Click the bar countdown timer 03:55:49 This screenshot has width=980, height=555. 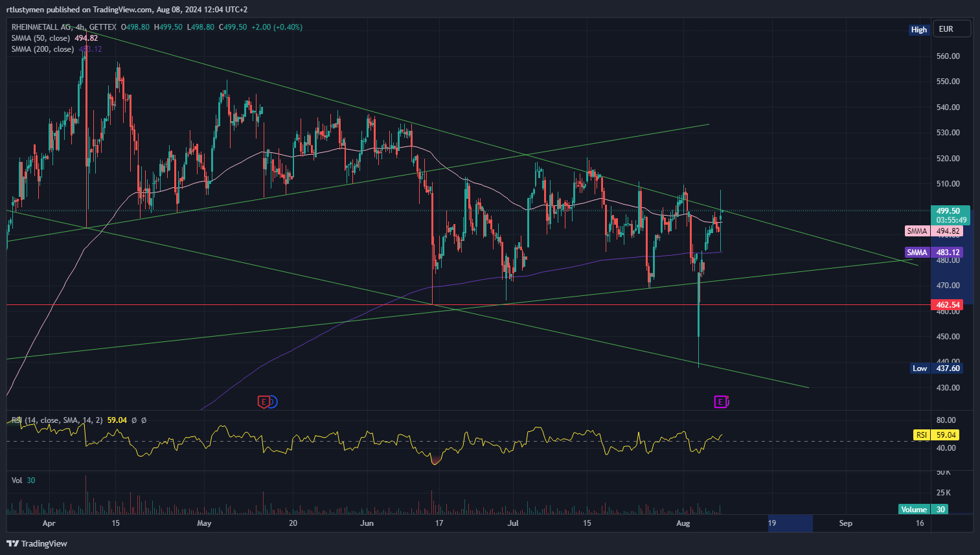pos(951,220)
